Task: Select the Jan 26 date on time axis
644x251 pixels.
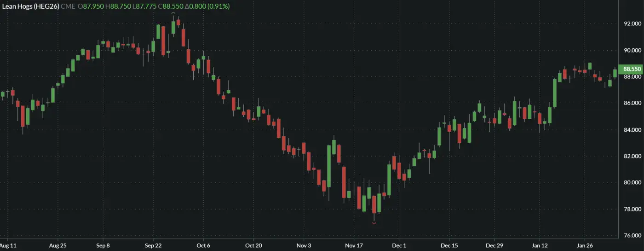Action: [x=584, y=245]
